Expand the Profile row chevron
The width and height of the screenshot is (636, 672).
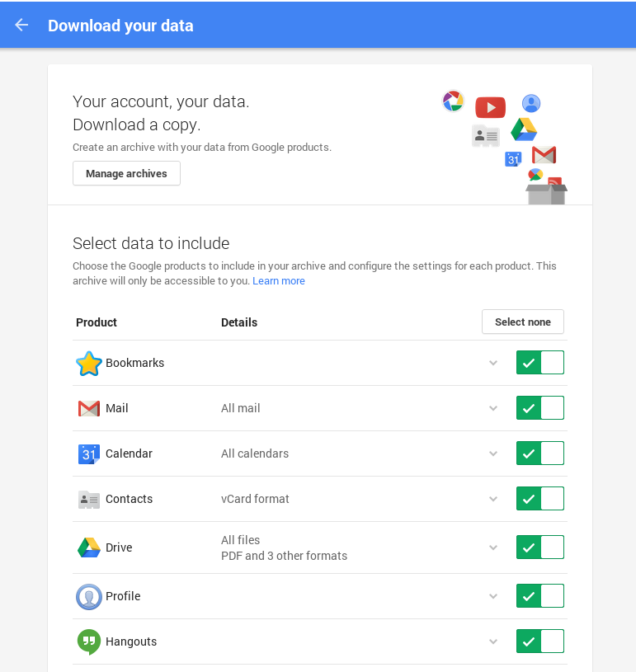pyautogui.click(x=493, y=596)
